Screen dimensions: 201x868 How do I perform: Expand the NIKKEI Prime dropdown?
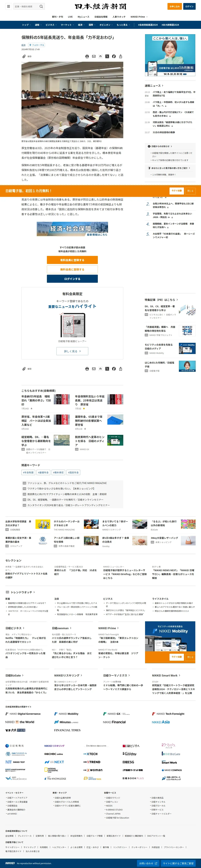tap(139, 16)
